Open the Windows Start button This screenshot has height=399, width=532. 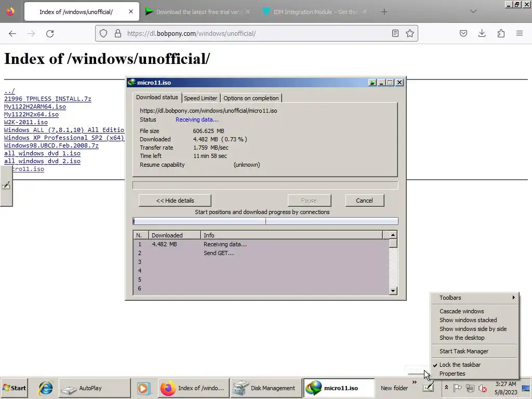click(x=14, y=388)
